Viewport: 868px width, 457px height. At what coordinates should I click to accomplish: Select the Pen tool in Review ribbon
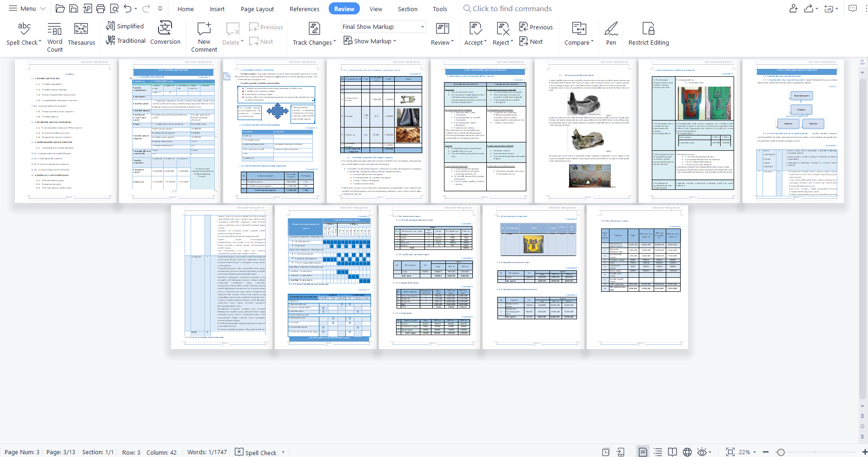(611, 34)
